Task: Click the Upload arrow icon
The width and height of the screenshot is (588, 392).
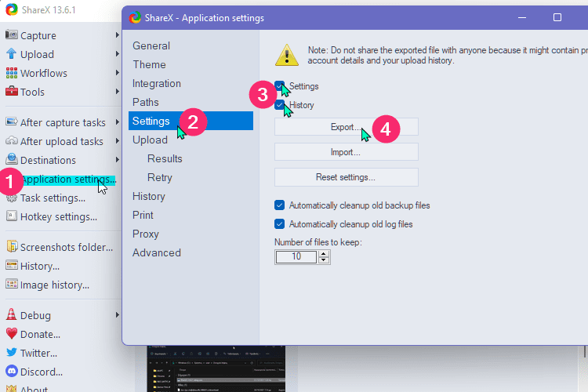Action: [11, 53]
